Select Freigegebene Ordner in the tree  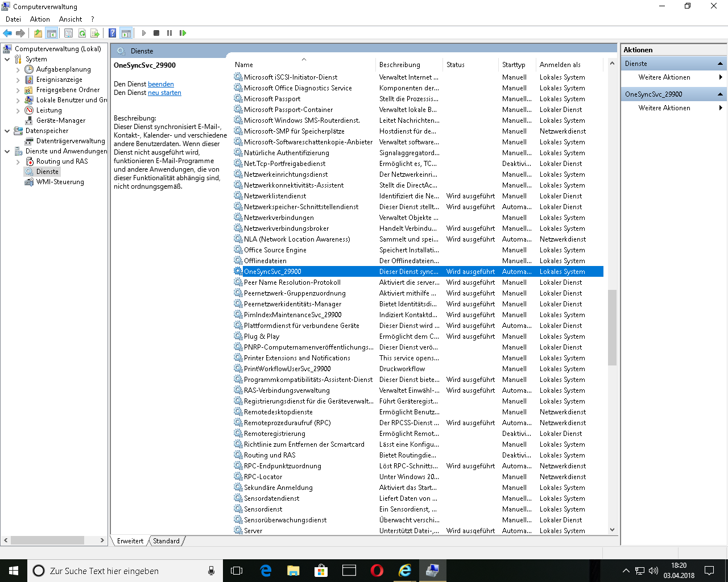68,90
